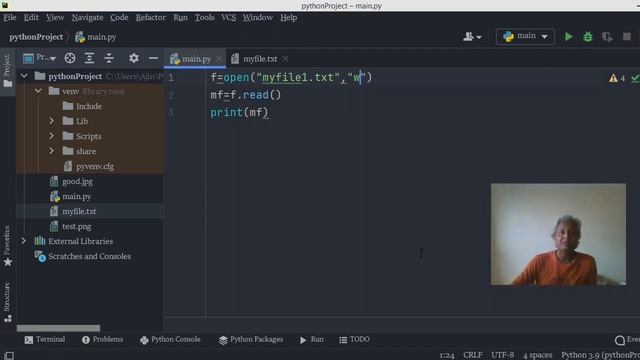Hide the Project panel with minus icon
The image size is (640, 360).
pos(153,58)
